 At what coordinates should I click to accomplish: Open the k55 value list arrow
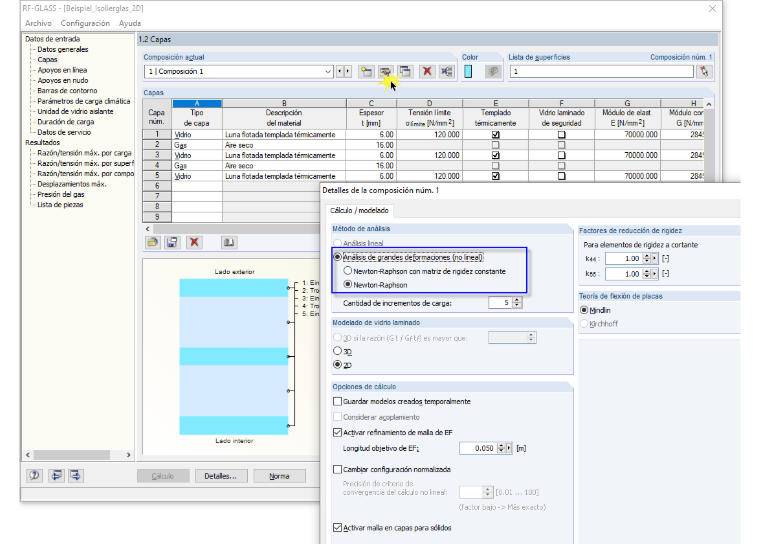[655, 274]
